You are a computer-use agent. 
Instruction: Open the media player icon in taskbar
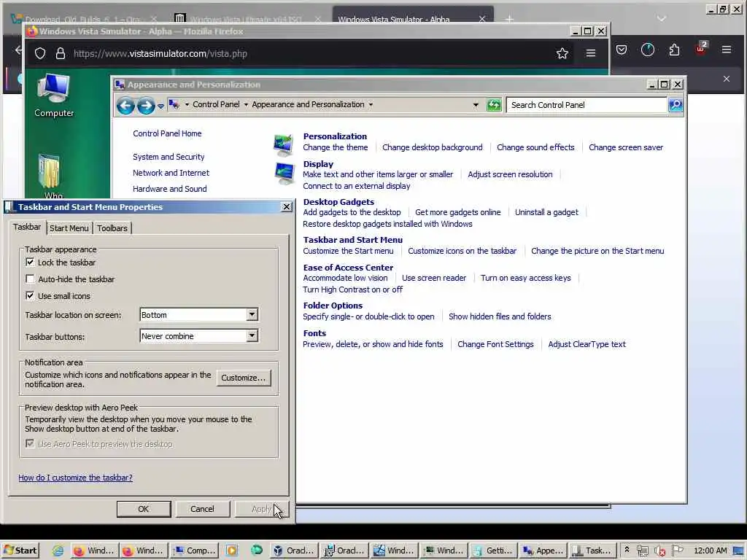tap(231, 551)
